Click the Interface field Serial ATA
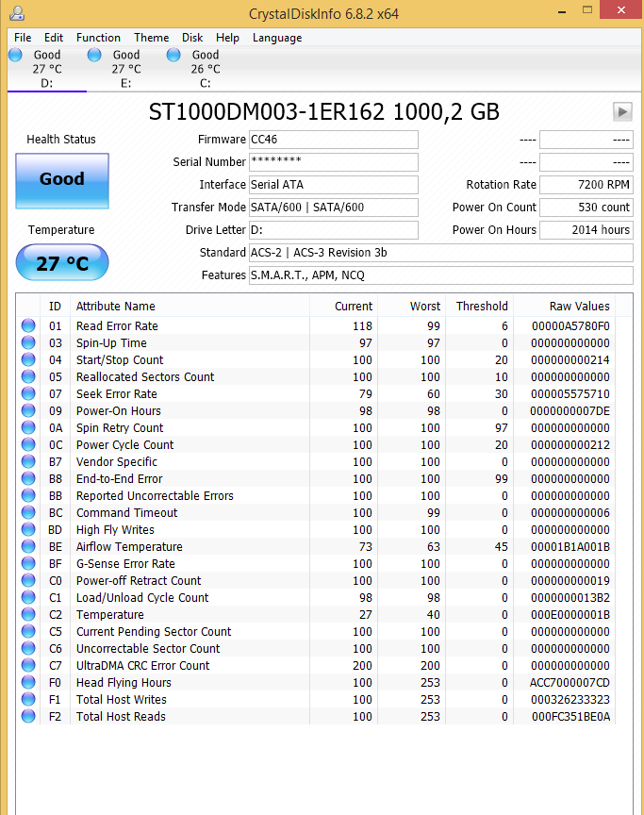The image size is (644, 815). (334, 185)
